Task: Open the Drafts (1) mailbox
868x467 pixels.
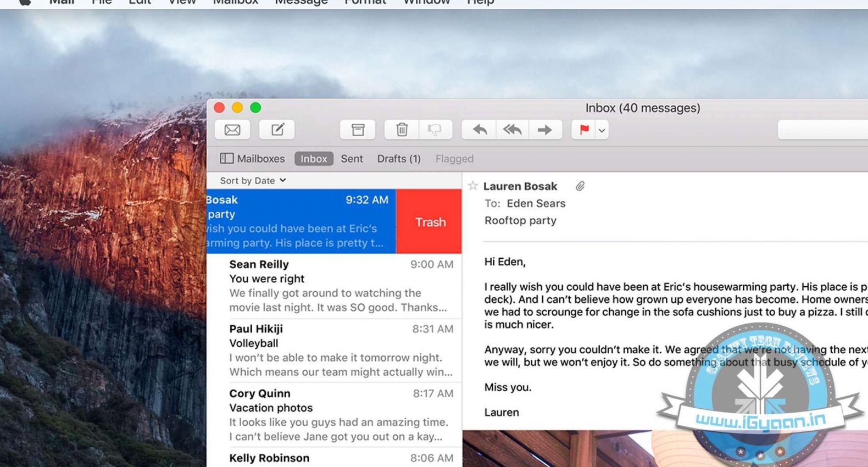Action: click(399, 159)
